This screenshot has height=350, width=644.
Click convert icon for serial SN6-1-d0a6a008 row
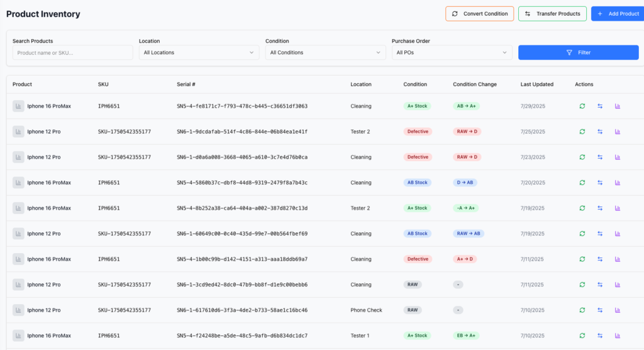click(x=582, y=157)
